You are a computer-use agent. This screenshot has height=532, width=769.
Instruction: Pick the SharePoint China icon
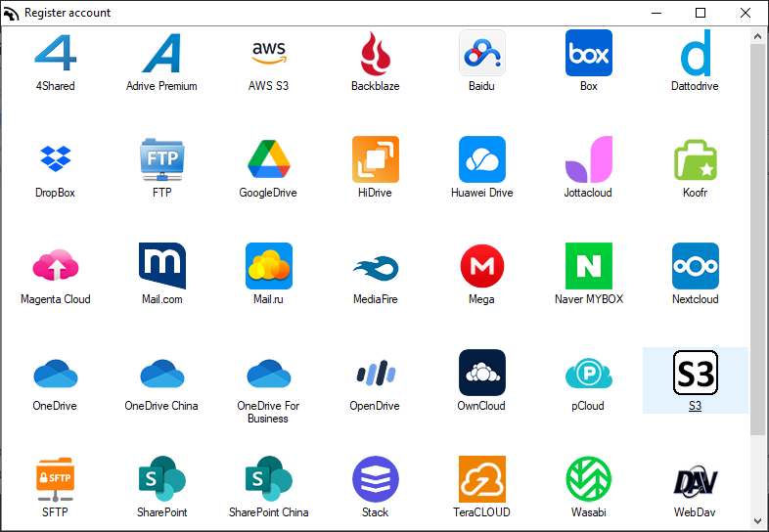pyautogui.click(x=269, y=478)
